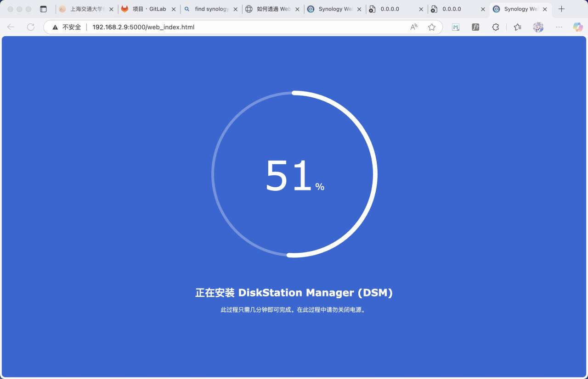
Task: Click the 上海交通大学 tab favicon
Action: (x=62, y=9)
